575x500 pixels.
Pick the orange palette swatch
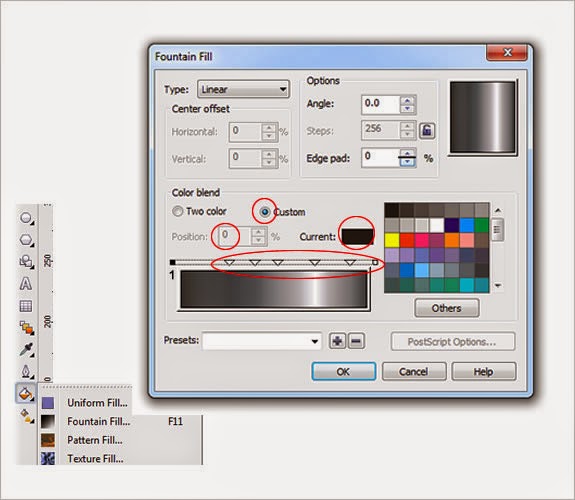click(452, 240)
